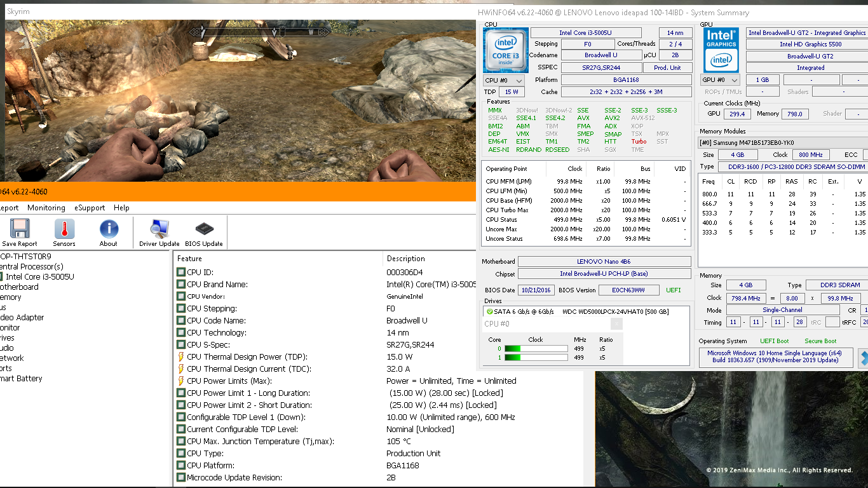Click the chip icon beside CPU Max. Junction Temperature
Screen dimensions: 868x488
181,442
